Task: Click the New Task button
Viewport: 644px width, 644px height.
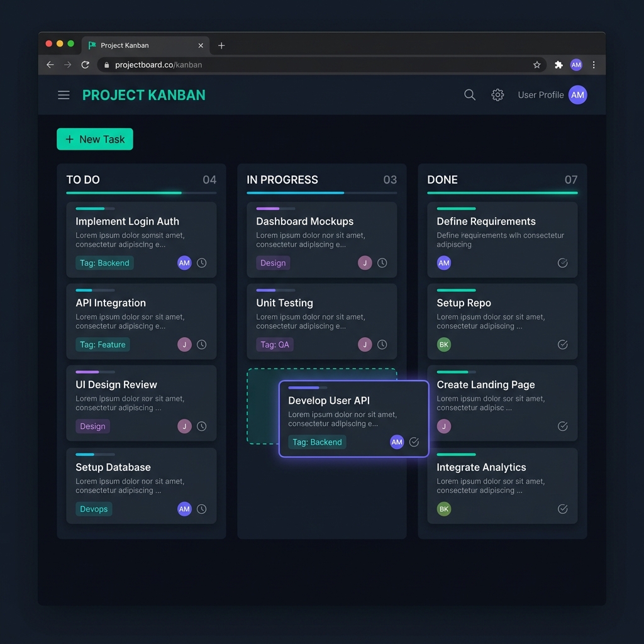Action: tap(95, 139)
